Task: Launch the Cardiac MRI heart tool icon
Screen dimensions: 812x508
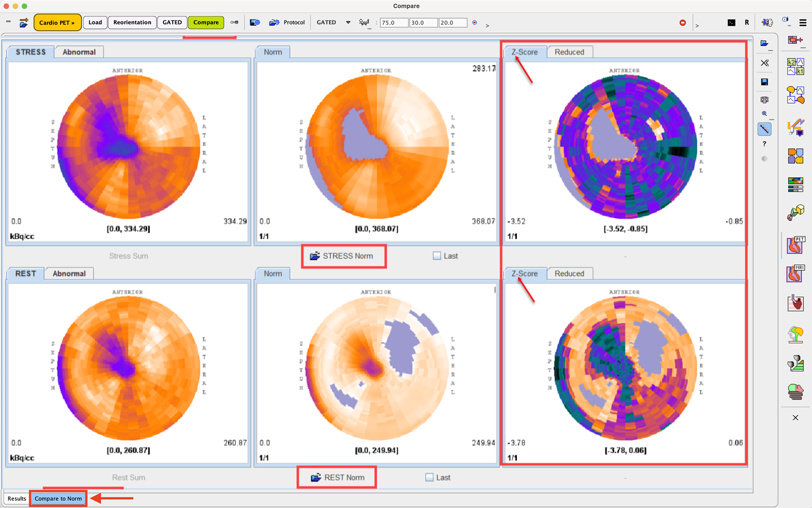Action: pos(796,274)
